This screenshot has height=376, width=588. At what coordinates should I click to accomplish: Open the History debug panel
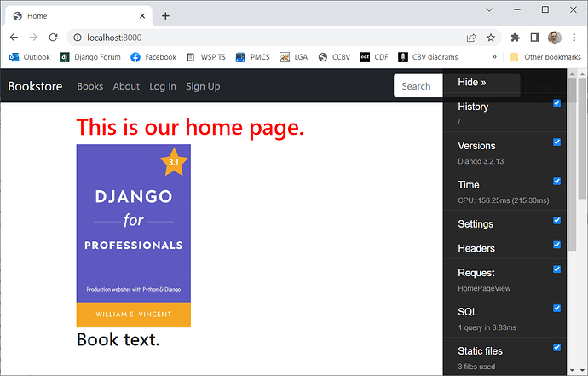point(473,107)
